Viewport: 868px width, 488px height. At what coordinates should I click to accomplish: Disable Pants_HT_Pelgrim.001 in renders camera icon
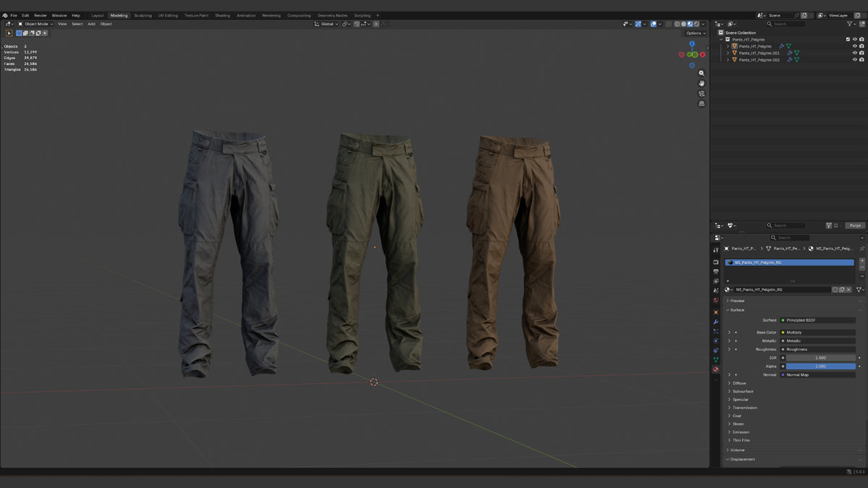(861, 53)
